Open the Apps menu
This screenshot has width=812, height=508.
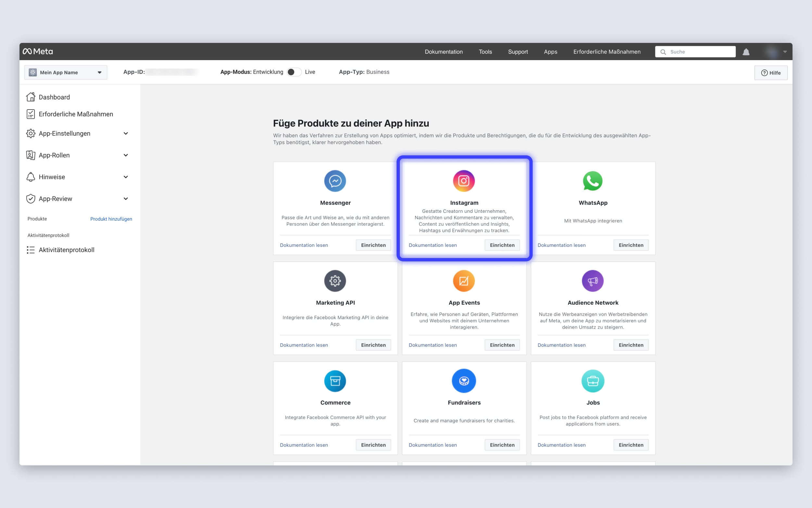[x=550, y=52]
